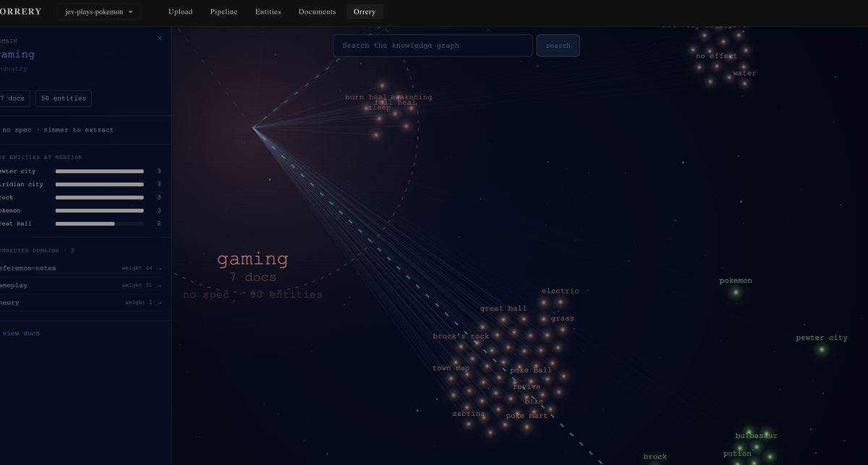
Task: Select the bulbasaur node label
Action: pyautogui.click(x=757, y=436)
